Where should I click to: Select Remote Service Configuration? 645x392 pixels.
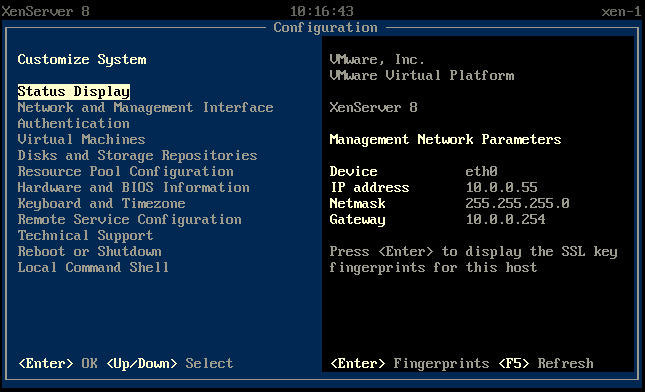tap(130, 220)
